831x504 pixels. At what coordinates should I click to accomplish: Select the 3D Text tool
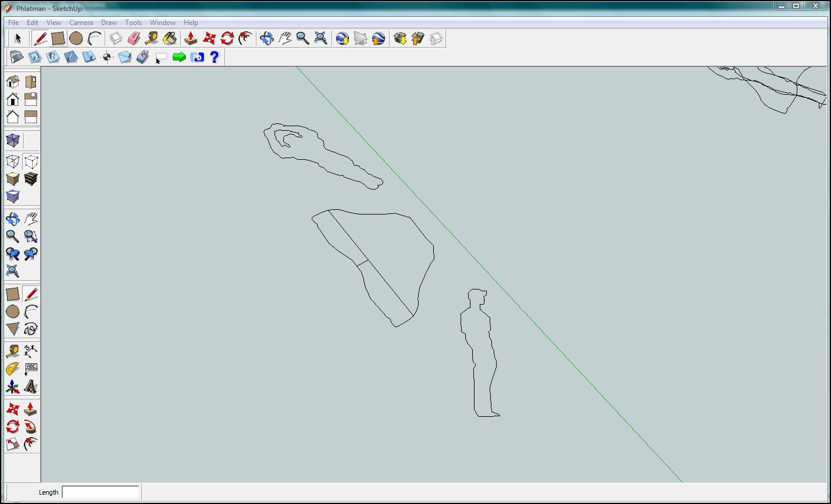coord(31,387)
